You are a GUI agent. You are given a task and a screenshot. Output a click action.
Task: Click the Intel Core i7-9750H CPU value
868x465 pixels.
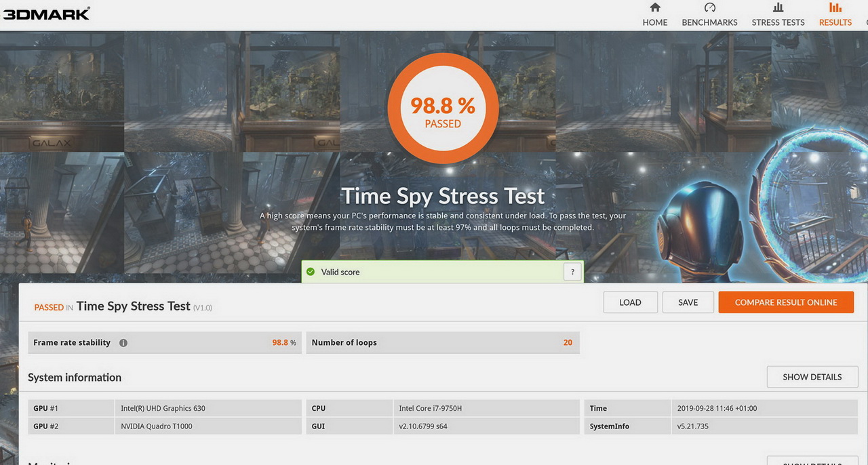pos(431,409)
